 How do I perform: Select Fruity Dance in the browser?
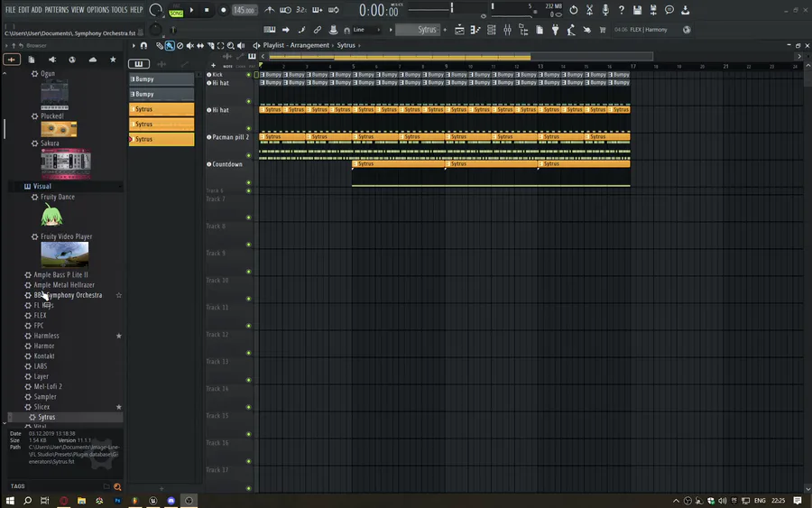click(58, 197)
